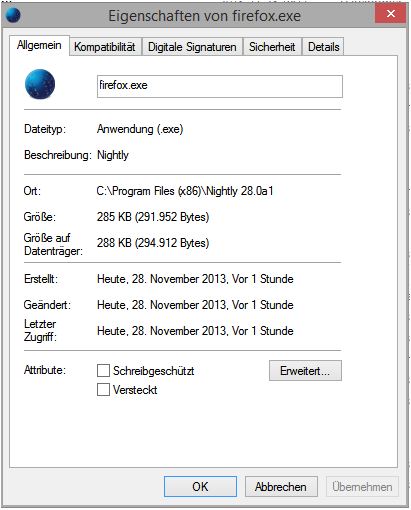
Task: Open the Digitale Signaturen tab
Action: pyautogui.click(x=192, y=47)
